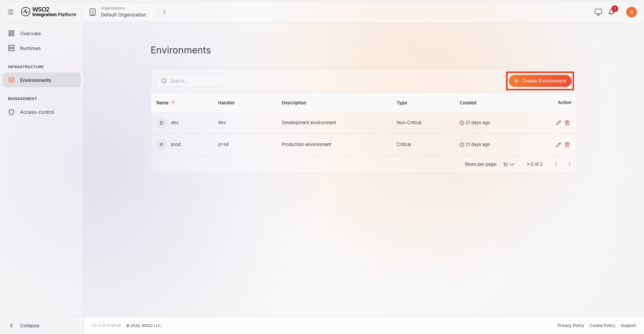Open the user avatar S menu
644x334 pixels.
(x=631, y=12)
